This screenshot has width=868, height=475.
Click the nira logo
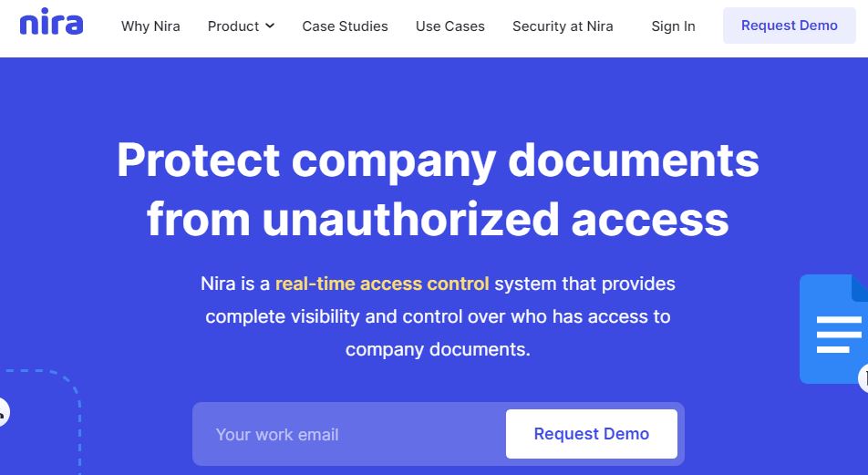click(51, 22)
